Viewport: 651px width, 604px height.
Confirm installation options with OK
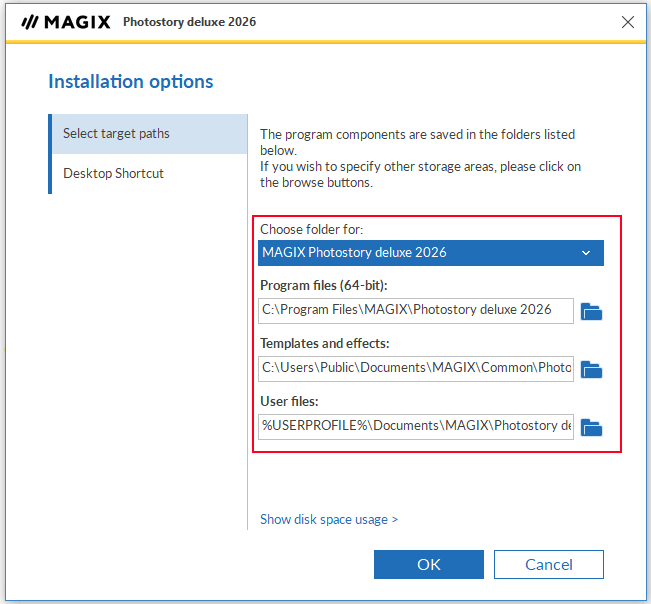tap(428, 565)
